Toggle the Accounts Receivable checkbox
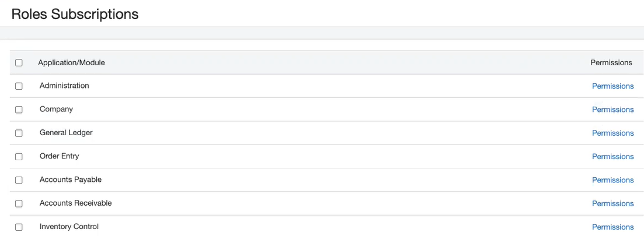 point(19,203)
